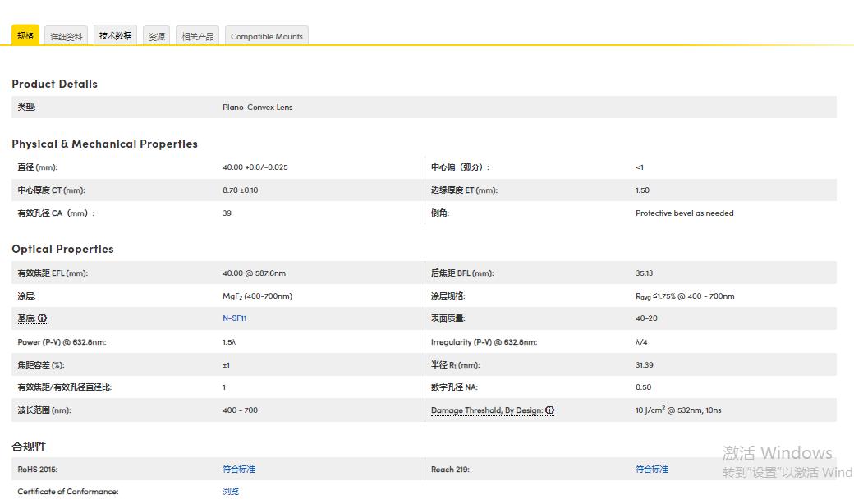Viewport: 854px width, 504px height.
Task: Open the Compatible Mounts tab
Action: pos(266,36)
